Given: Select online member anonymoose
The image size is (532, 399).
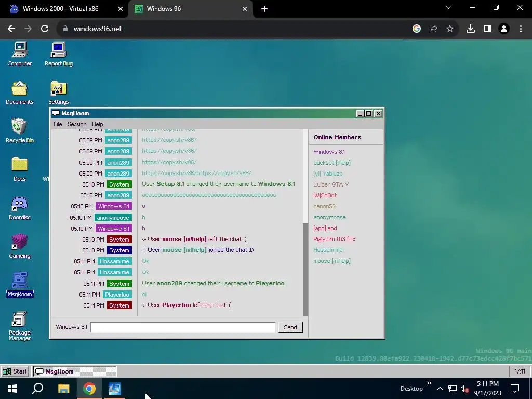Looking at the screenshot, I should [329, 217].
